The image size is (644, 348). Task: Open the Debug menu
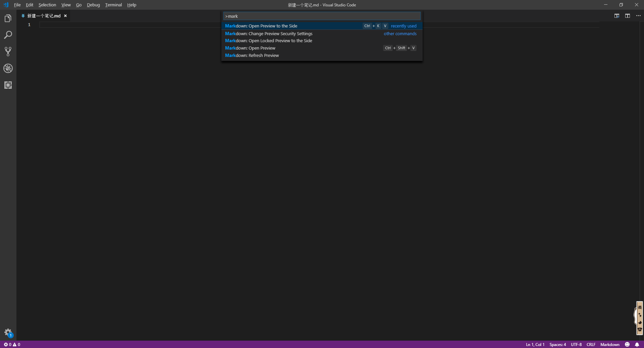click(93, 5)
